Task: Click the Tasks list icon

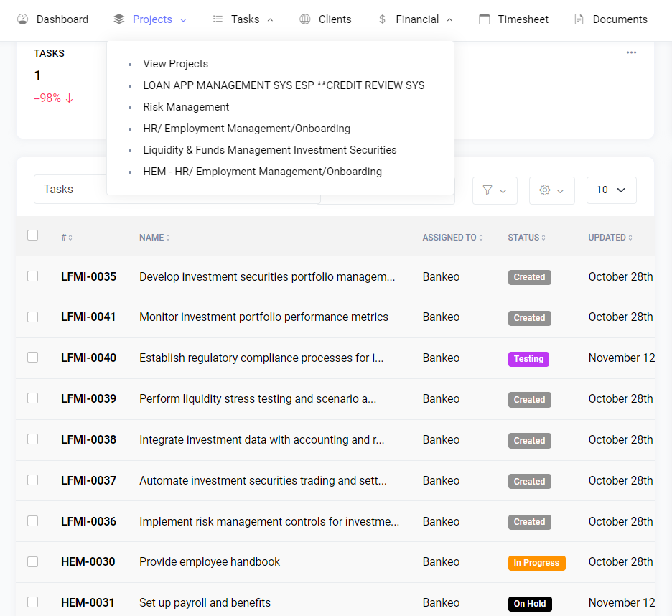Action: click(x=218, y=19)
